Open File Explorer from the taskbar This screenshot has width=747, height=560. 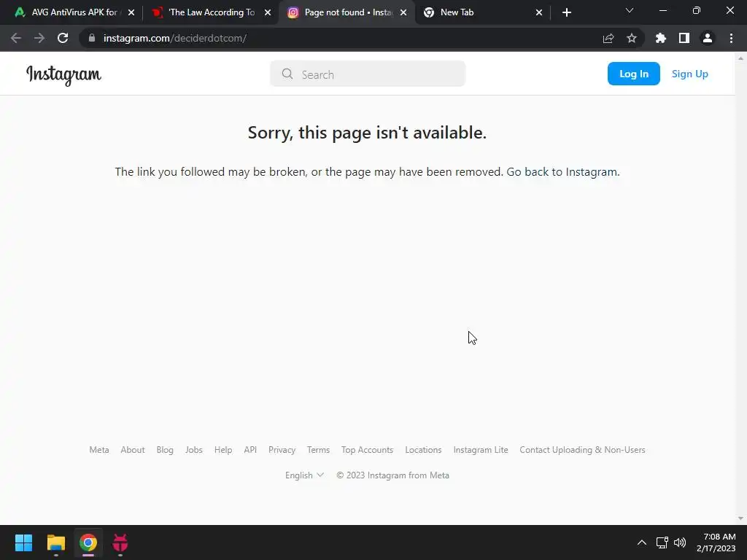pyautogui.click(x=55, y=542)
